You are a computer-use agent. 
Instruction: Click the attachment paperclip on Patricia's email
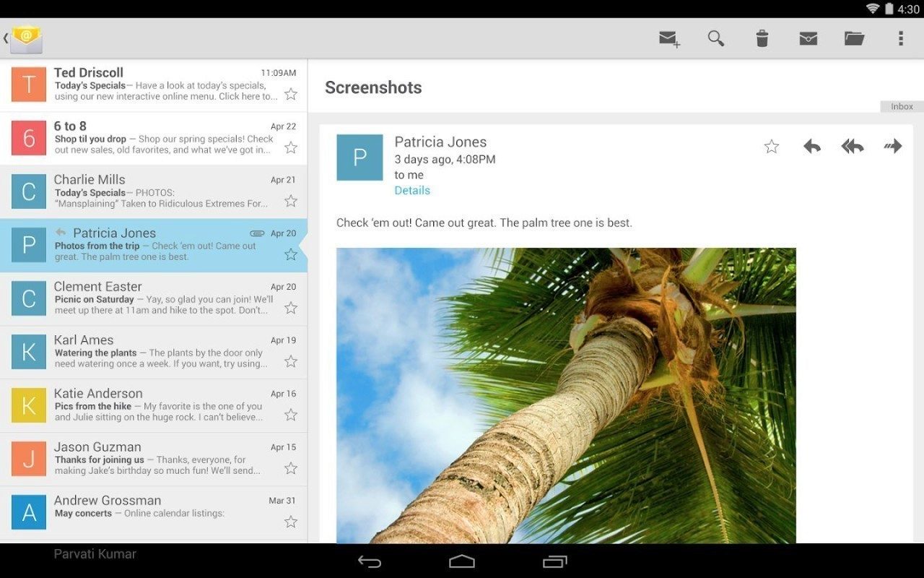257,233
